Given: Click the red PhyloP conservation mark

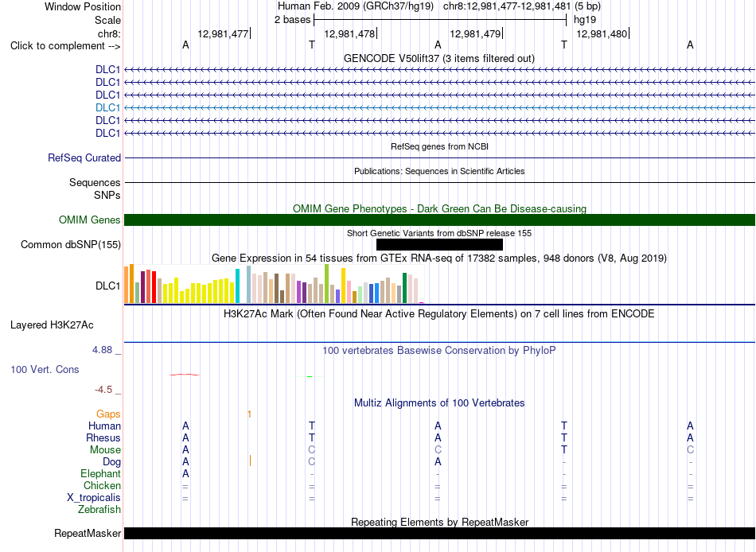Looking at the screenshot, I should point(184,374).
